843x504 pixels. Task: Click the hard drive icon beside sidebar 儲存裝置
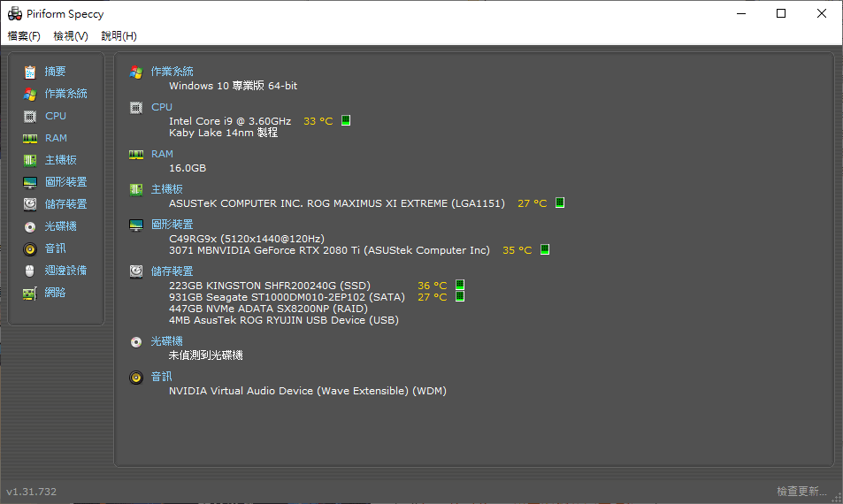pyautogui.click(x=30, y=204)
